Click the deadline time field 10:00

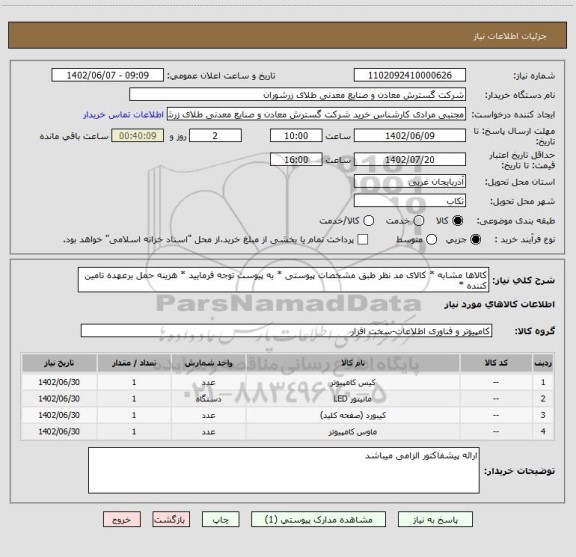[296, 136]
